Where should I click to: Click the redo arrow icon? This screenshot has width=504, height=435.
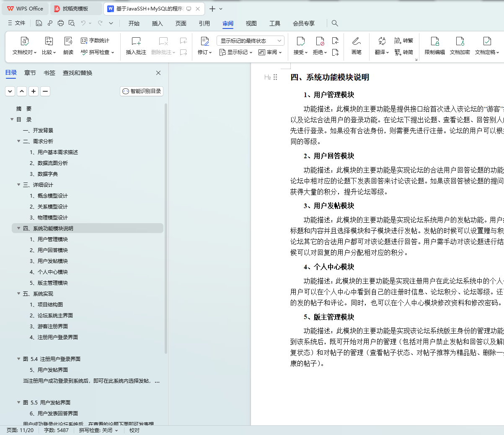(100, 23)
